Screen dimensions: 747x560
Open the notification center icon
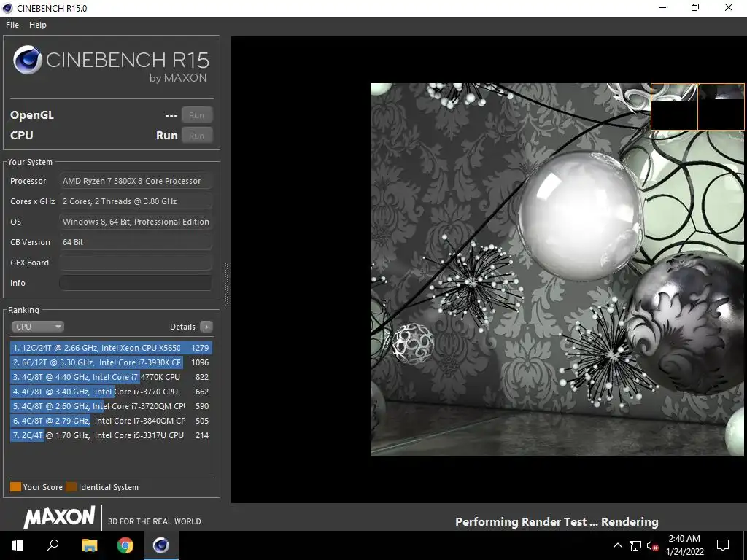click(x=723, y=545)
